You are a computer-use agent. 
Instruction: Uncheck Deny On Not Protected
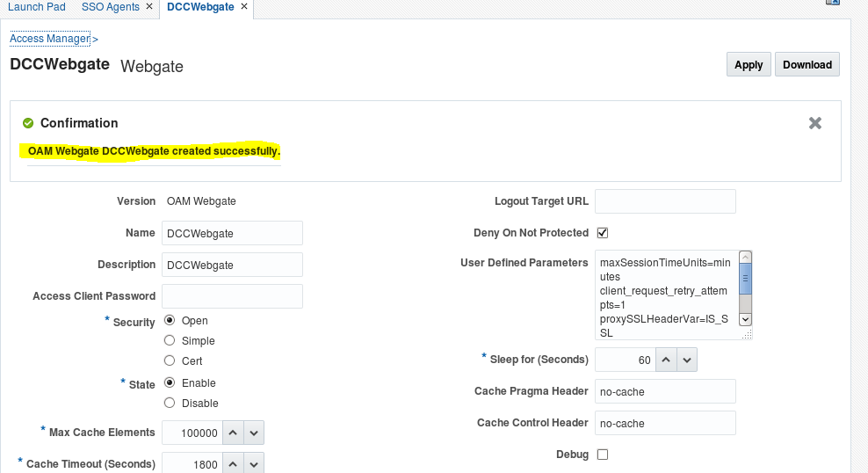603,233
